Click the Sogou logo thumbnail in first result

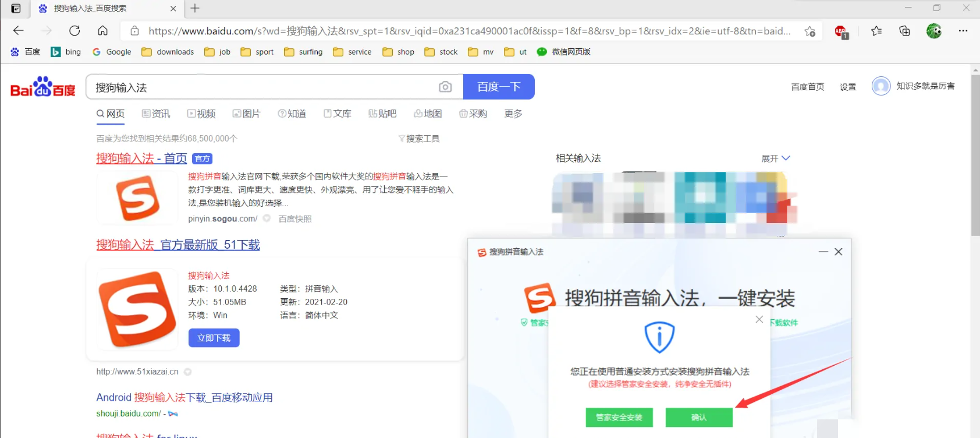pos(137,199)
